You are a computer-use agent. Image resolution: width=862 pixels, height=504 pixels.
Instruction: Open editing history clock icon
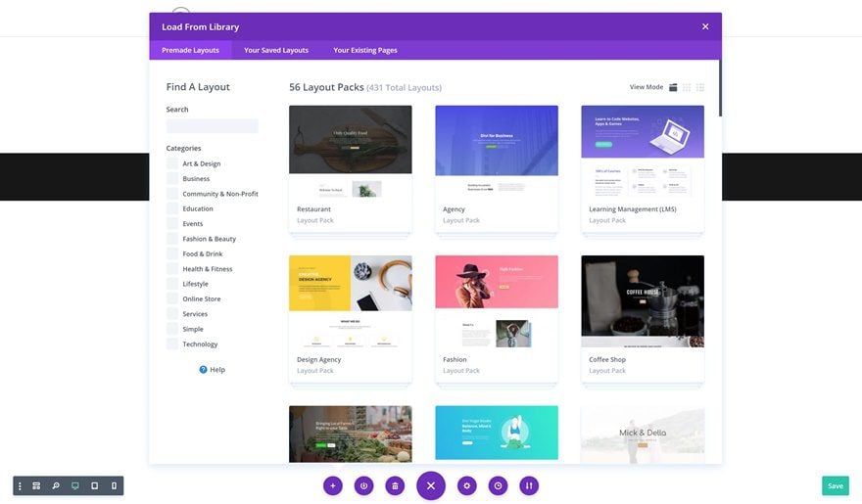point(498,485)
